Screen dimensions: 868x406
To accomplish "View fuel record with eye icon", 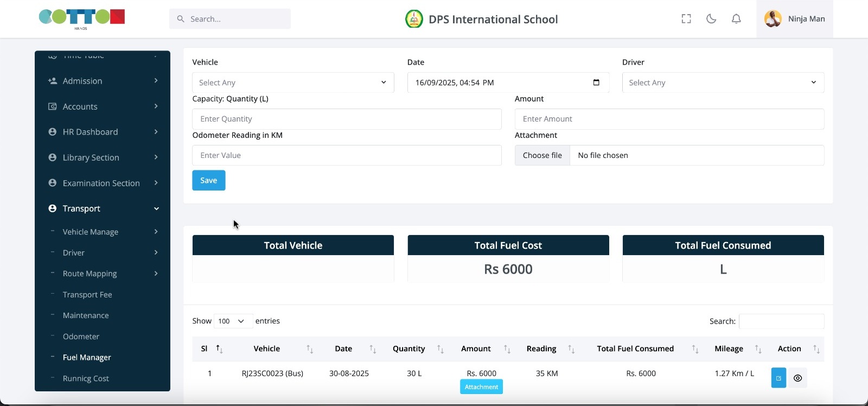I will 797,378.
